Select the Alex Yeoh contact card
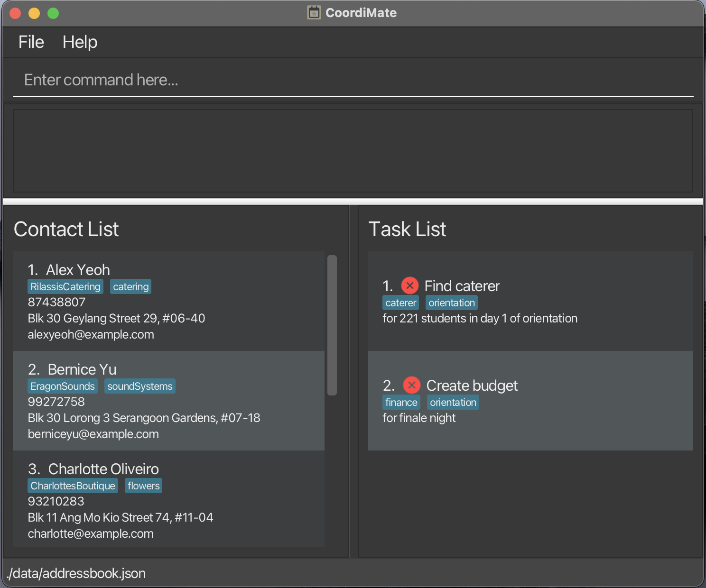706x588 pixels. 168,302
